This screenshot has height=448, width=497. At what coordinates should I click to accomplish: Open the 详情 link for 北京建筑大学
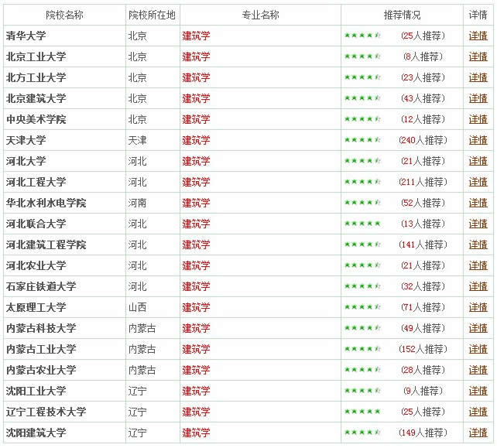tap(478, 98)
